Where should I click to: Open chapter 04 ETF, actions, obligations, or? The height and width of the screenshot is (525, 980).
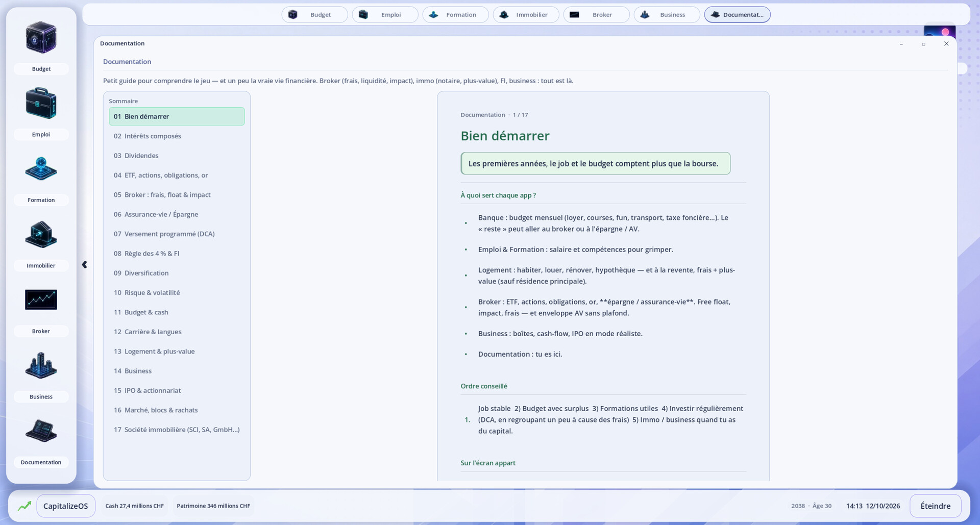[x=177, y=175]
